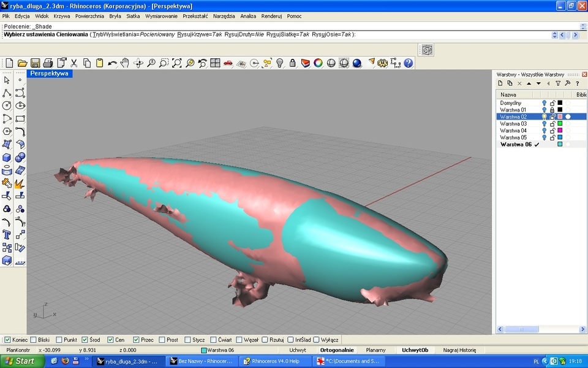
Task: Hide the Warstwa 03 layer bulb
Action: (545, 123)
